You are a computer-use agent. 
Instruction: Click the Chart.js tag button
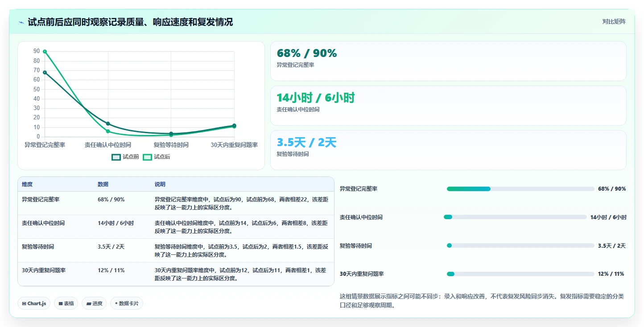(34, 303)
